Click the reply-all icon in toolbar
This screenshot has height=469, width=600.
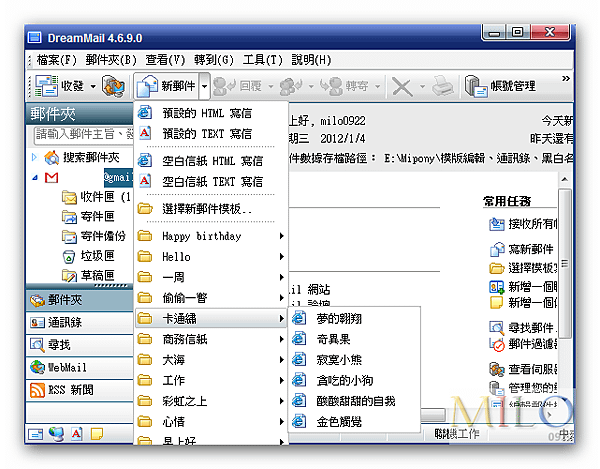[292, 86]
